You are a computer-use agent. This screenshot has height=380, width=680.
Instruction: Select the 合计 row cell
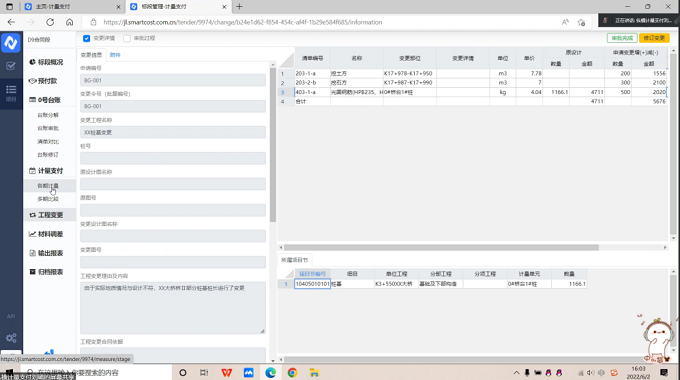point(312,101)
